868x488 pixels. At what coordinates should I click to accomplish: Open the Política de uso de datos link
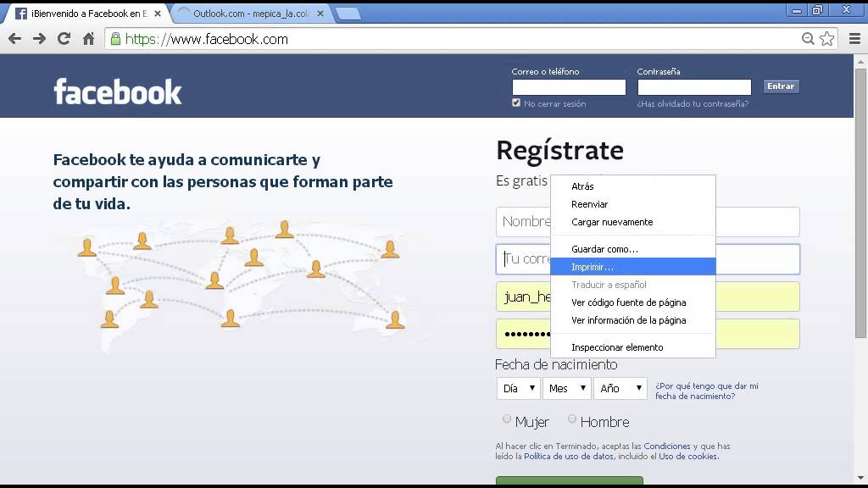click(569, 456)
